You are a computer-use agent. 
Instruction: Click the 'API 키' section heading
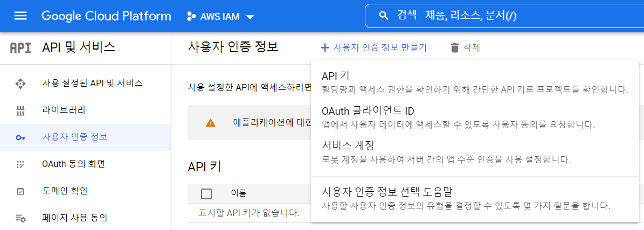pos(204,167)
